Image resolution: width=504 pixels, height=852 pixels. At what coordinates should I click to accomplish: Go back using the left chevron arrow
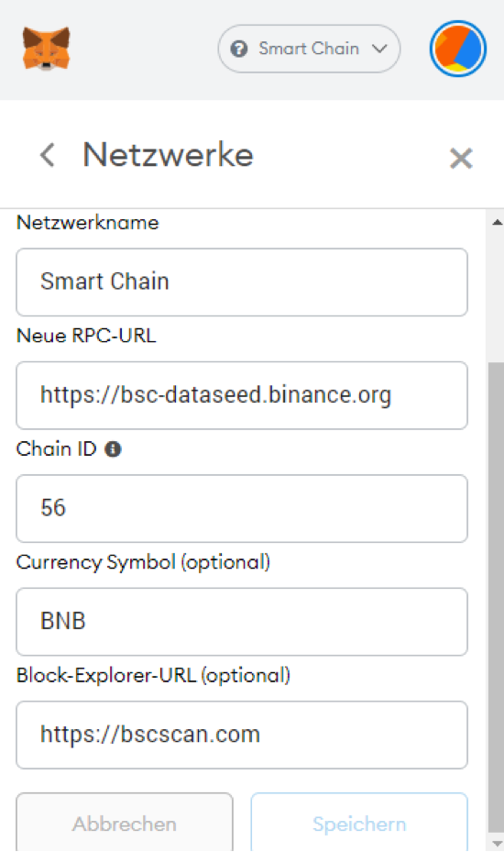[x=48, y=155]
